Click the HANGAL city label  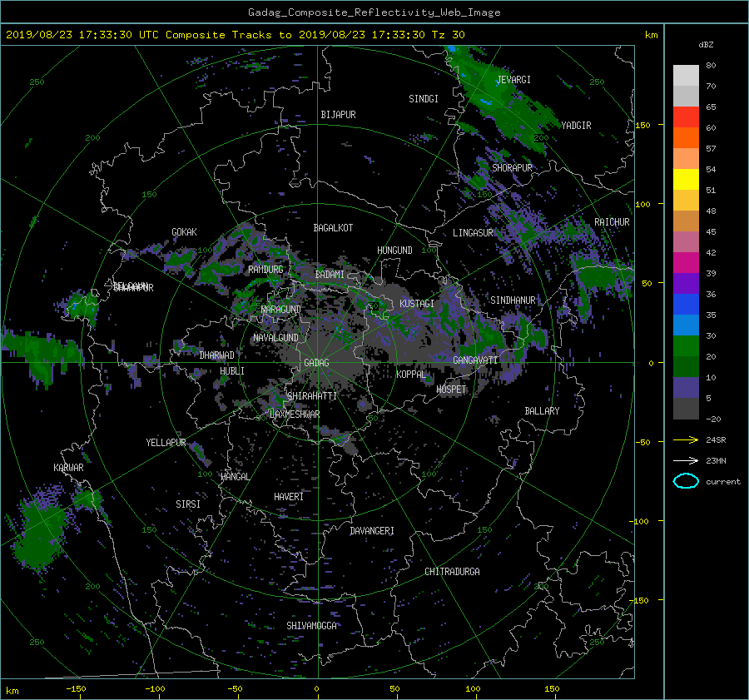(x=235, y=477)
